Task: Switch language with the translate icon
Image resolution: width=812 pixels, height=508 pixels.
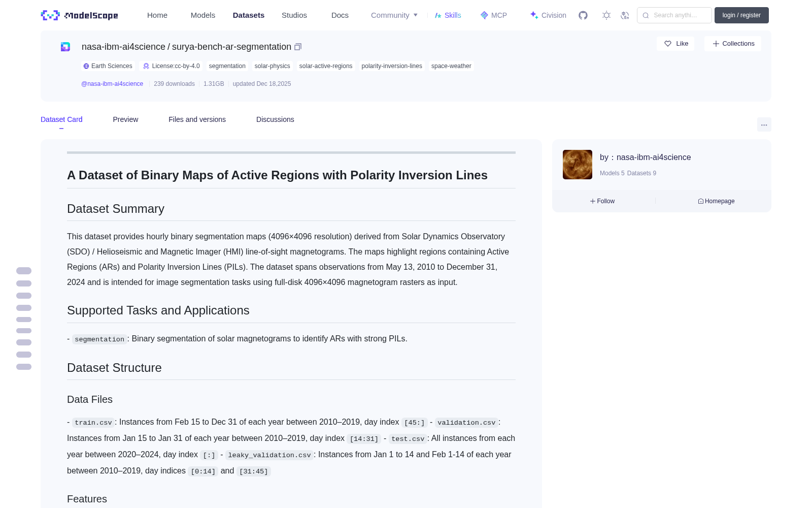Action: coord(625,15)
